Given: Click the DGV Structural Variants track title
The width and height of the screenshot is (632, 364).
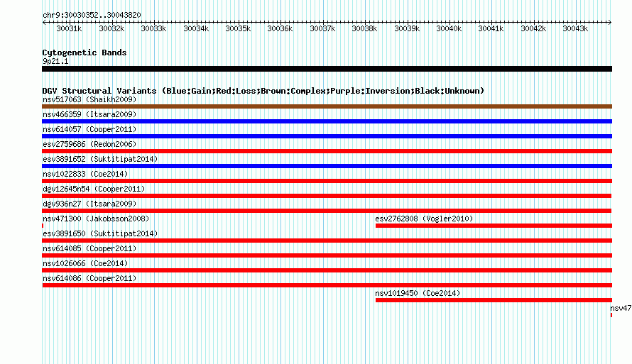Looking at the screenshot, I should (263, 91).
